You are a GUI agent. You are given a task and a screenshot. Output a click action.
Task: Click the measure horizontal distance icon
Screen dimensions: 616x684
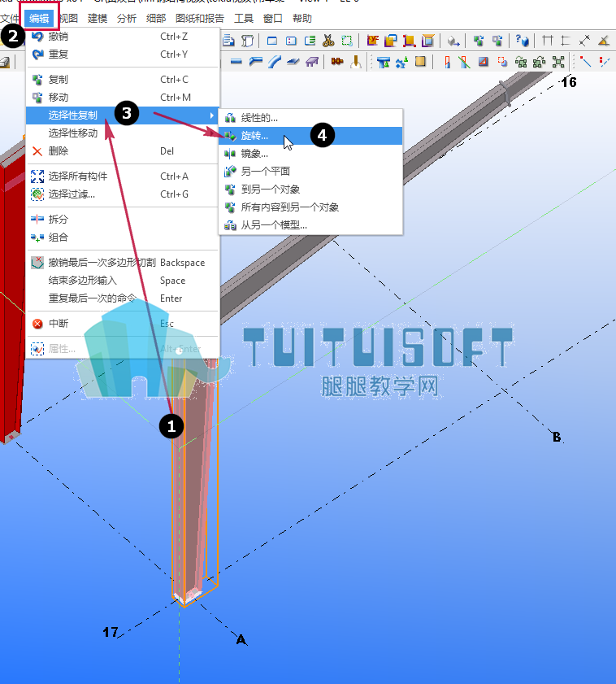point(548,41)
